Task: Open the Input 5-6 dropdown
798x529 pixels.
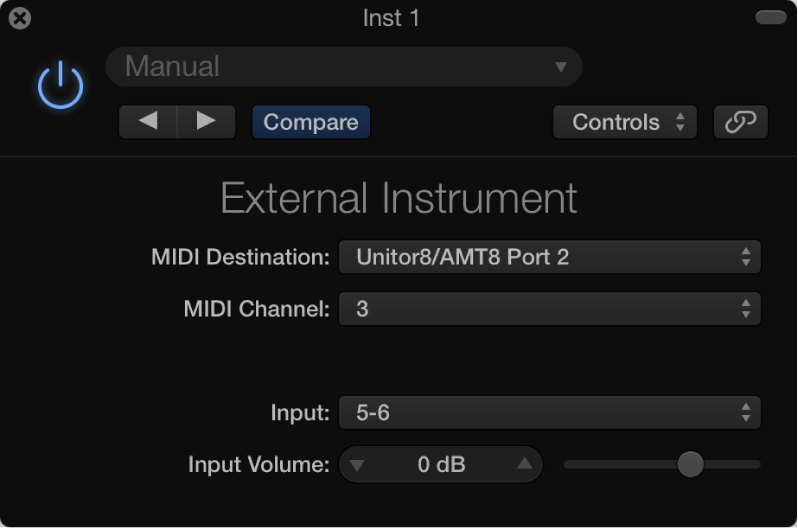Action: point(549,412)
